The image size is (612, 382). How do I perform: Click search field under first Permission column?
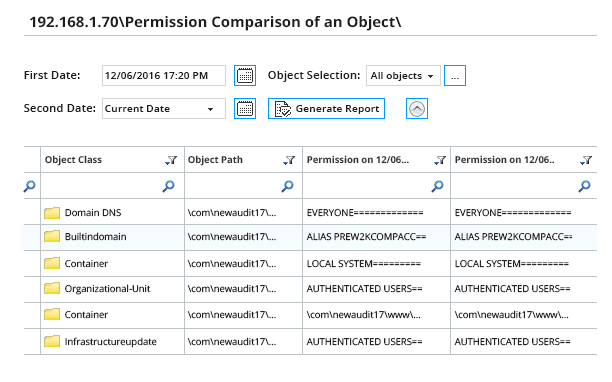click(x=367, y=186)
